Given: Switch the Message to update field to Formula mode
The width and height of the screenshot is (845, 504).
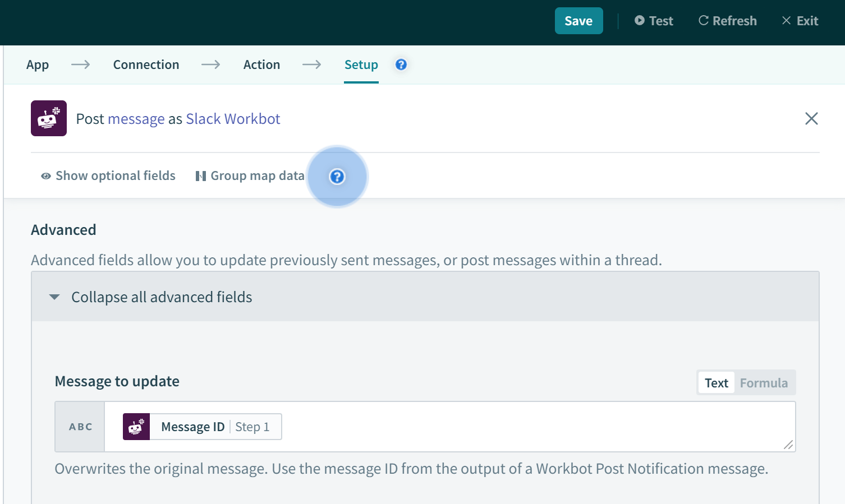Looking at the screenshot, I should pyautogui.click(x=764, y=382).
